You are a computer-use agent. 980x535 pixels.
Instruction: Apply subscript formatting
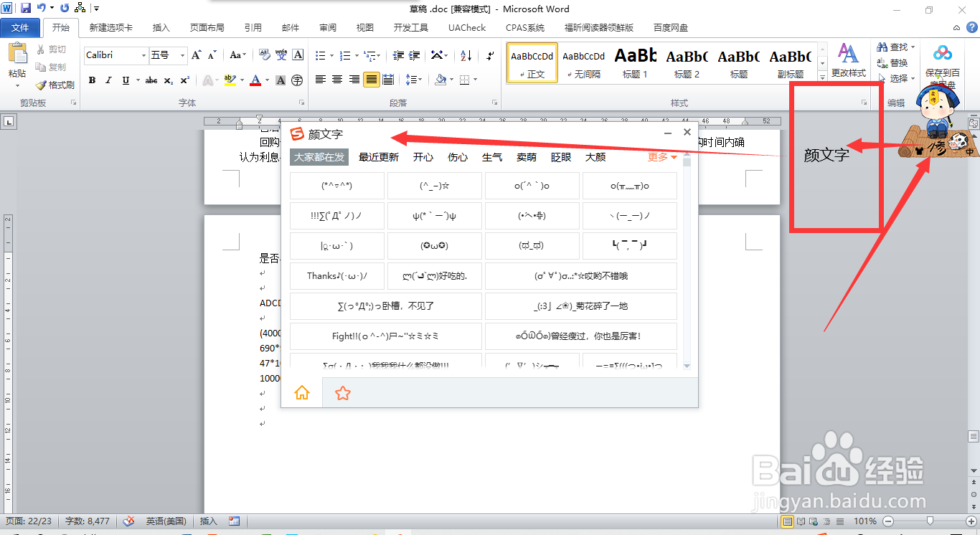point(167,80)
